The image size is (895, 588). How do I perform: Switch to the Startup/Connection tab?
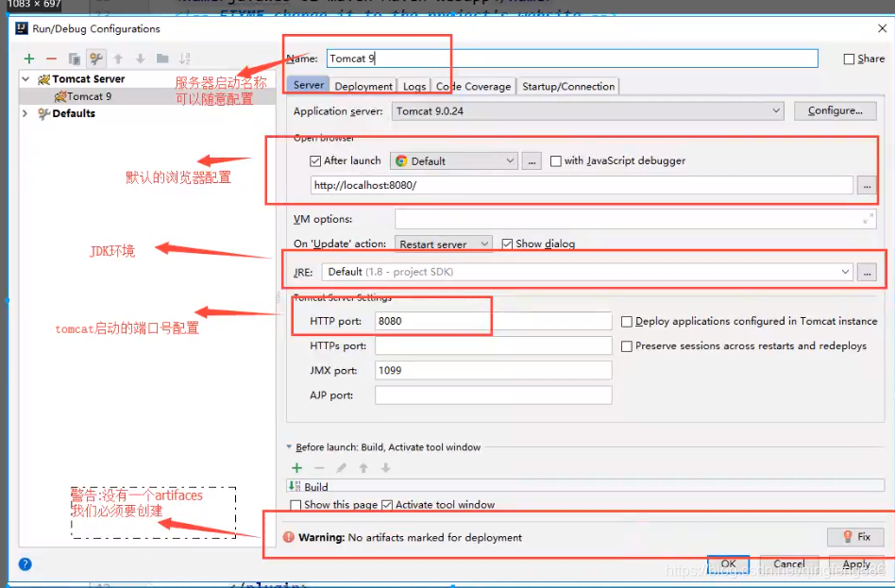[568, 86]
